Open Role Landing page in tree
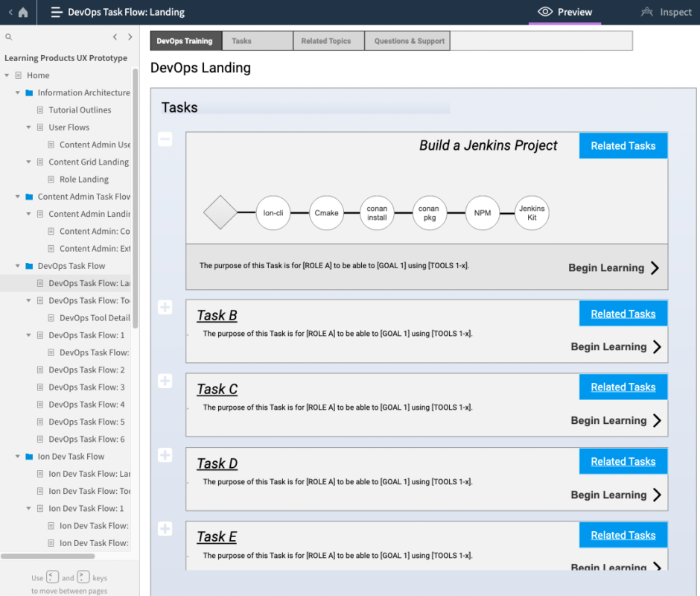Screen dimensions: 700x596 pos(84,180)
